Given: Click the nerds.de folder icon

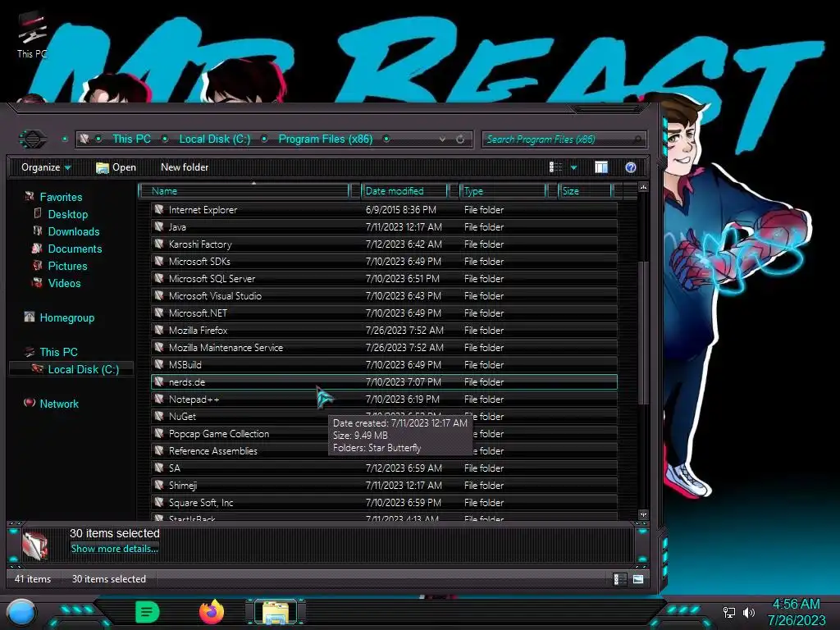Looking at the screenshot, I should pos(159,381).
